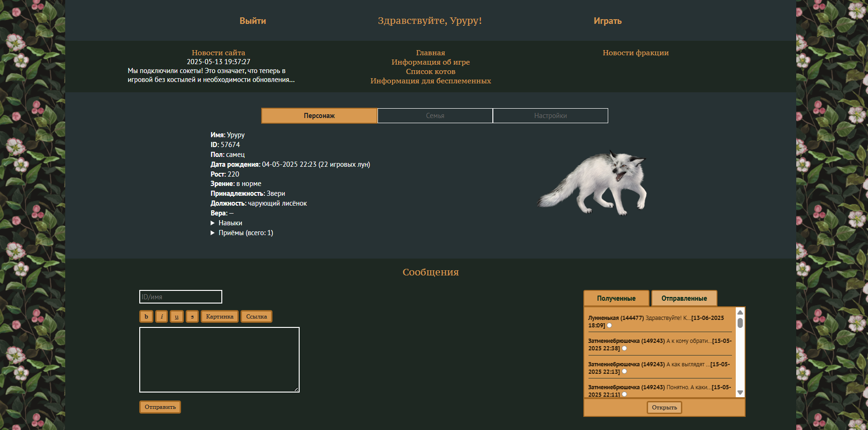
Task: Focus the ID/имя recipient field
Action: pos(181,297)
